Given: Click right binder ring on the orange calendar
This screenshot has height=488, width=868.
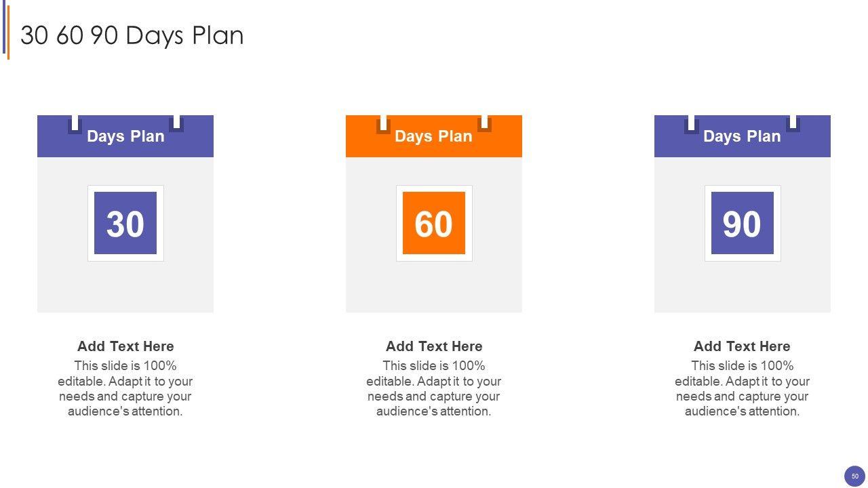Looking at the screenshot, I should [x=484, y=123].
